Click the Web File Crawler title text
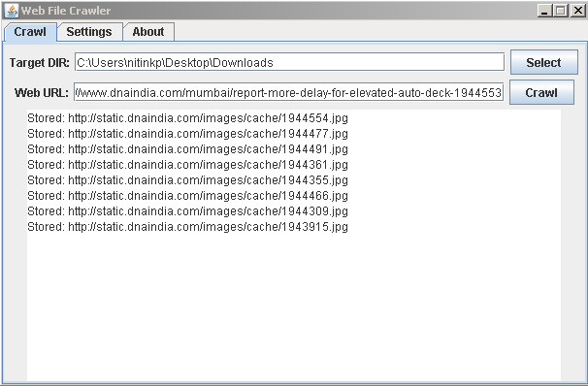 (66, 11)
